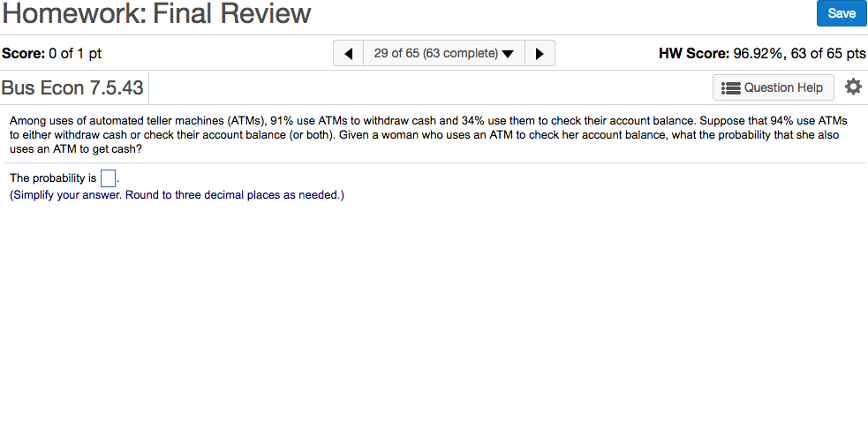Screen dimensions: 868x431
Task: Click the probability answer input box
Action: point(108,178)
